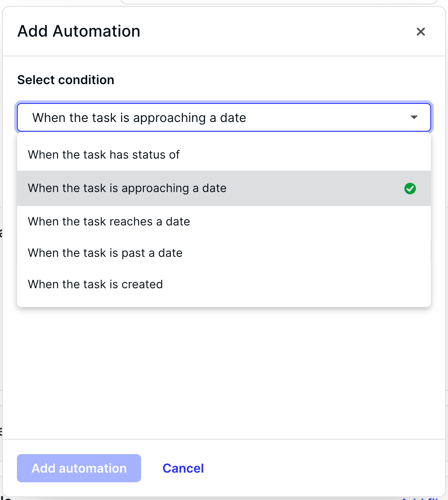Click the "Select condition" heading label
Viewport: 448px width, 500px height.
(x=66, y=80)
